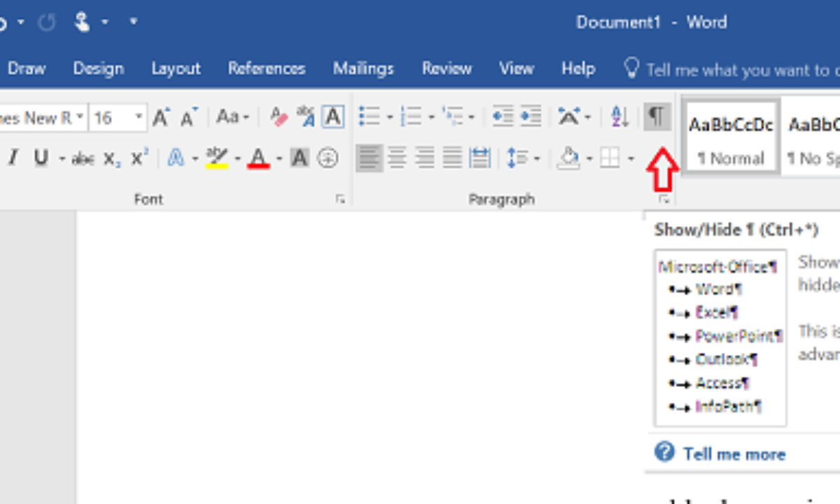Toggle Superscript formatting
This screenshot has width=840, height=504.
pos(139,159)
